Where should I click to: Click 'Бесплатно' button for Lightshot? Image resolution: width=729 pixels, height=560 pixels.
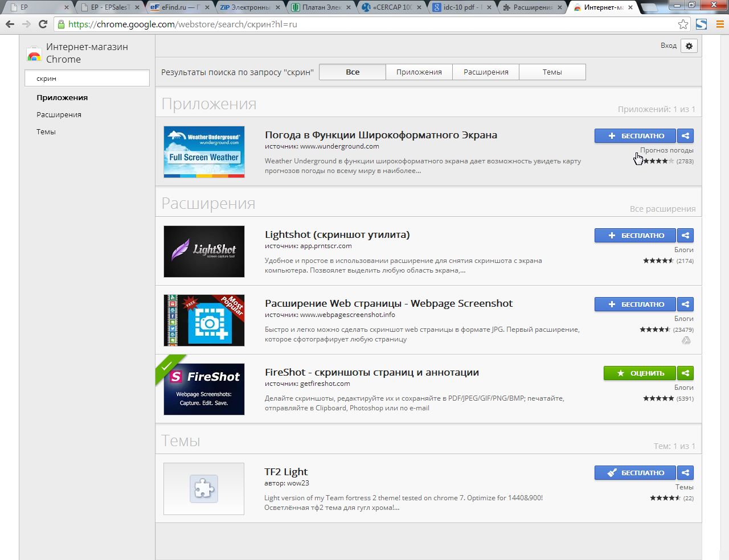coord(635,236)
